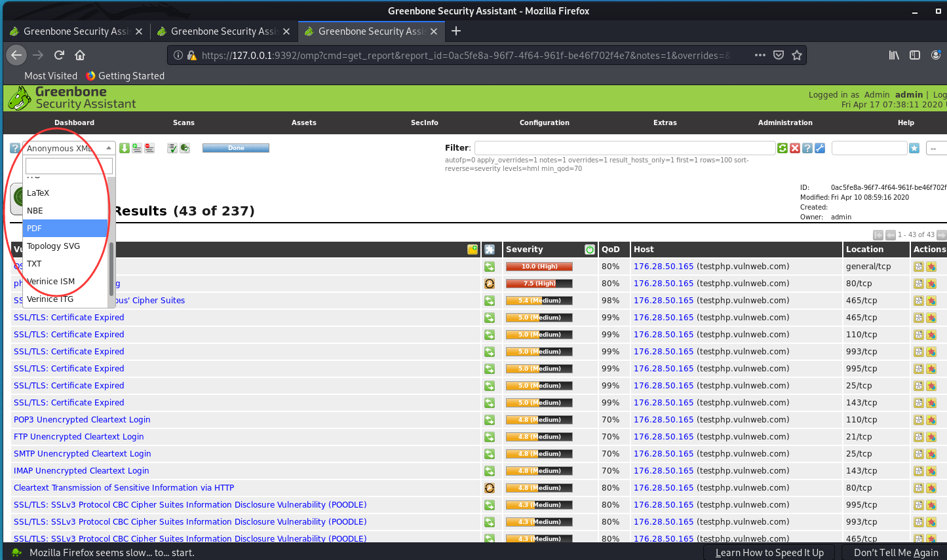Open the filter help question icon
This screenshot has width=947, height=560.
pyautogui.click(x=807, y=148)
